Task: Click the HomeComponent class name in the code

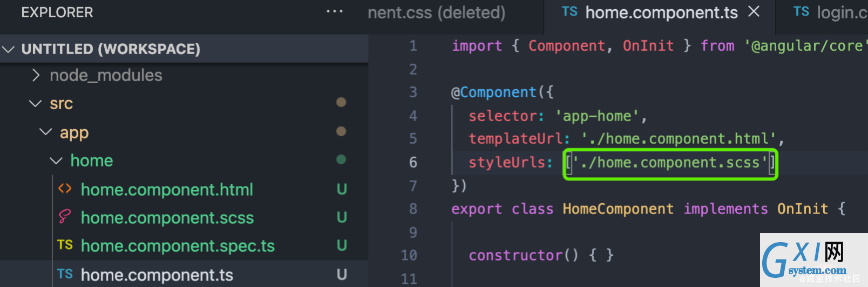Action: click(x=618, y=209)
